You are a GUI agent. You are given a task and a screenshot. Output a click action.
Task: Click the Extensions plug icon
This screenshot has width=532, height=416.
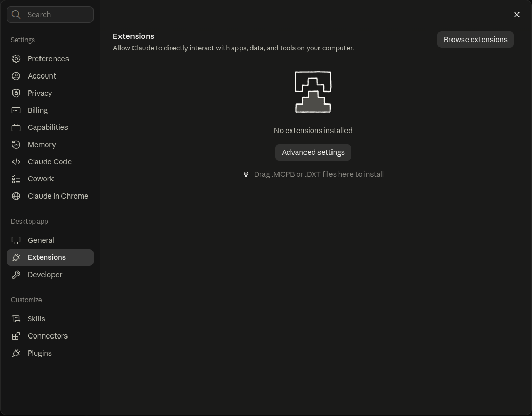click(16, 257)
